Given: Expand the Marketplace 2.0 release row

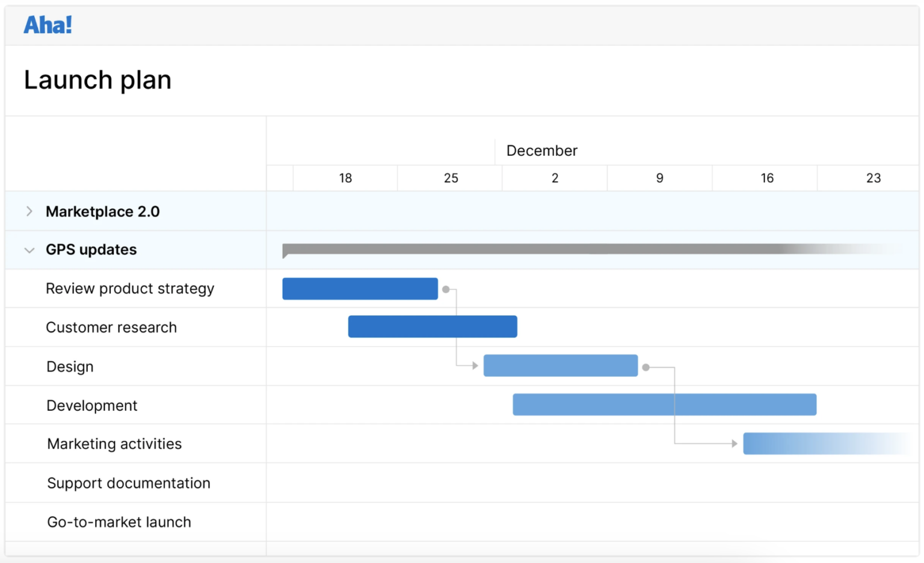Looking at the screenshot, I should click(x=29, y=211).
